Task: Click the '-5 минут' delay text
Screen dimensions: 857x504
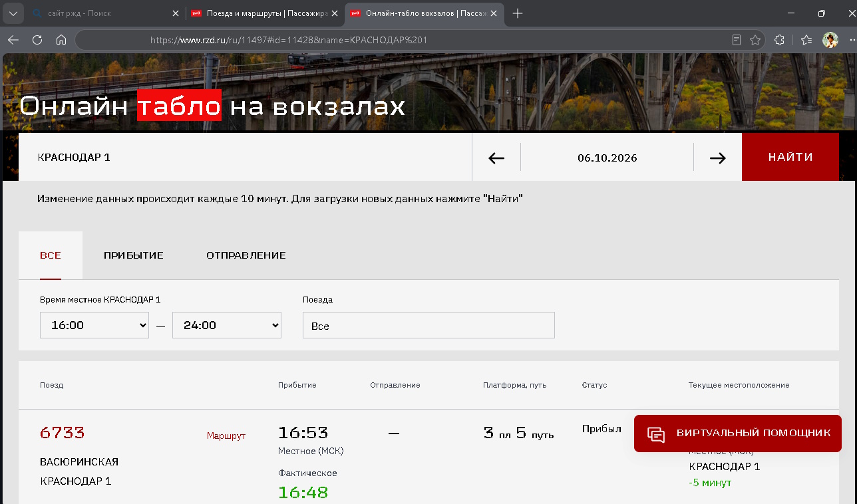Action: point(710,483)
